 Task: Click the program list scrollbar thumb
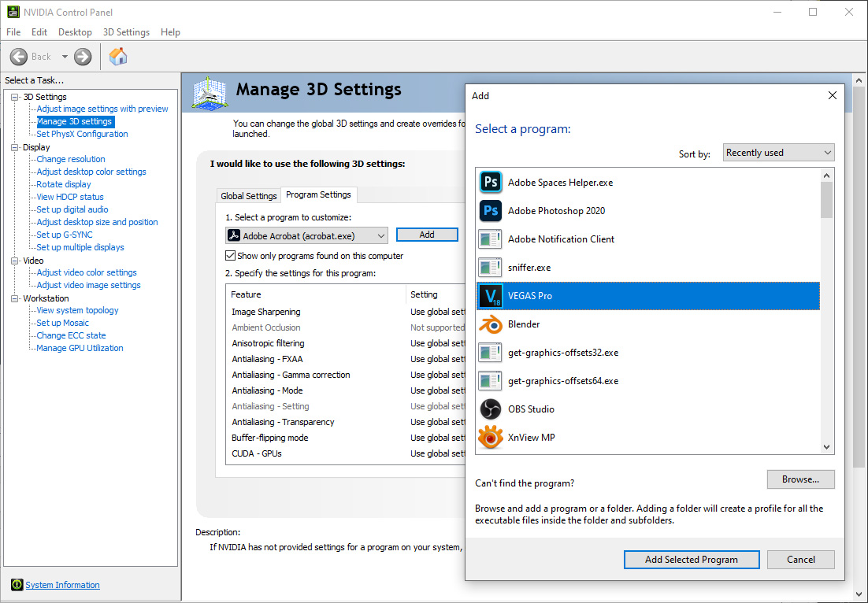[826, 200]
